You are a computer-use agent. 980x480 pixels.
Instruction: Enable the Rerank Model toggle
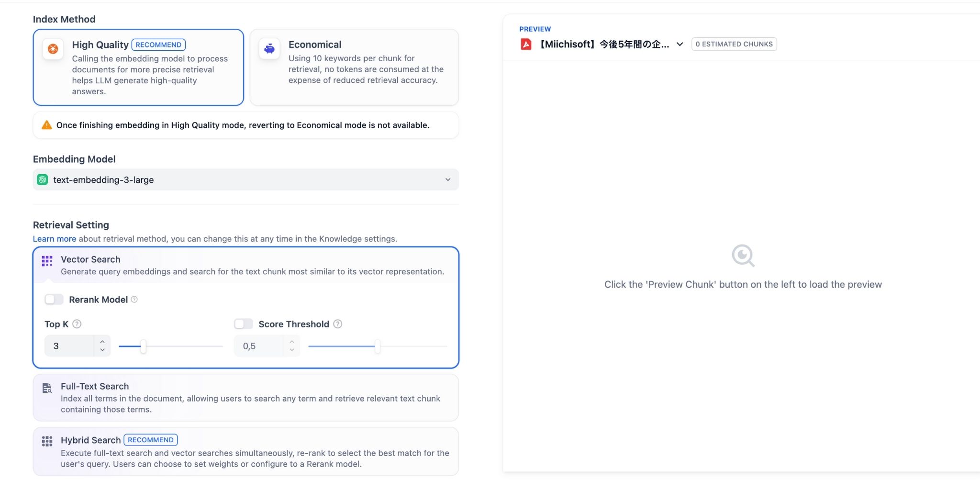click(54, 299)
